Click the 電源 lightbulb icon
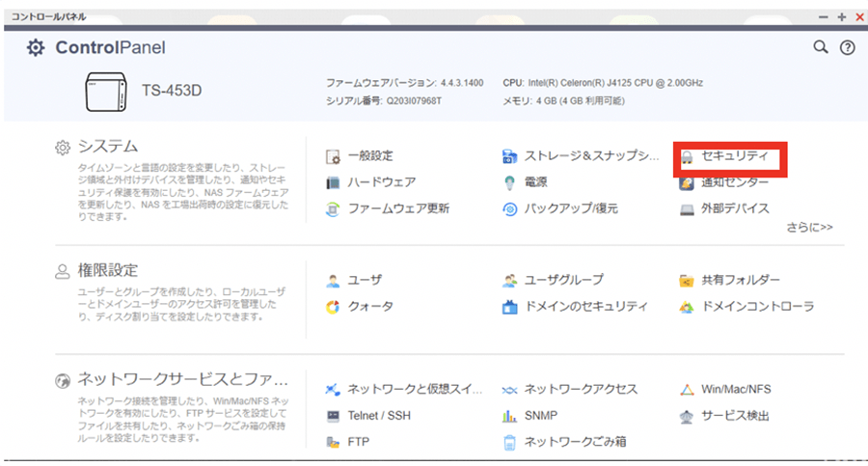868x466 pixels. click(509, 183)
